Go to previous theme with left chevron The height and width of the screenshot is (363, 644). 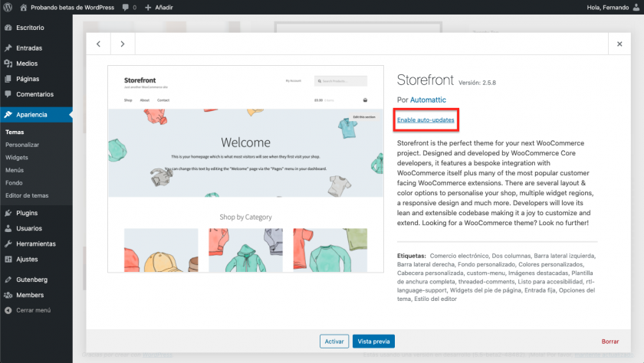point(98,44)
